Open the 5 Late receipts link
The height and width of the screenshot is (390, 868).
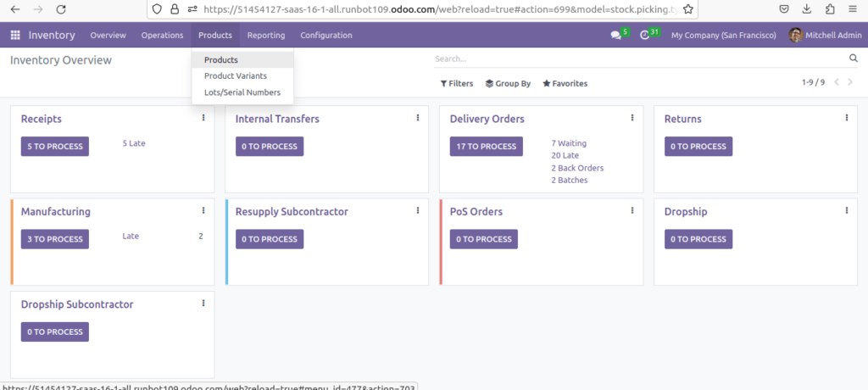point(134,143)
